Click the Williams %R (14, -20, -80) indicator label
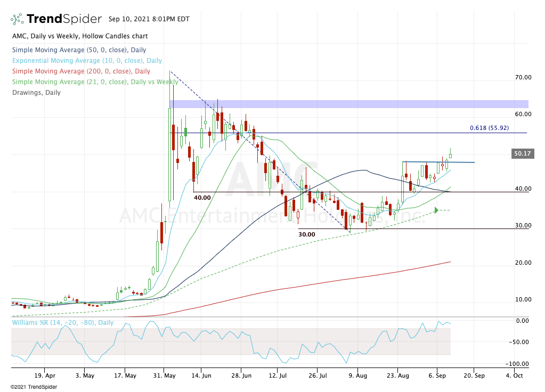This screenshot has height=392, width=545. point(63,323)
